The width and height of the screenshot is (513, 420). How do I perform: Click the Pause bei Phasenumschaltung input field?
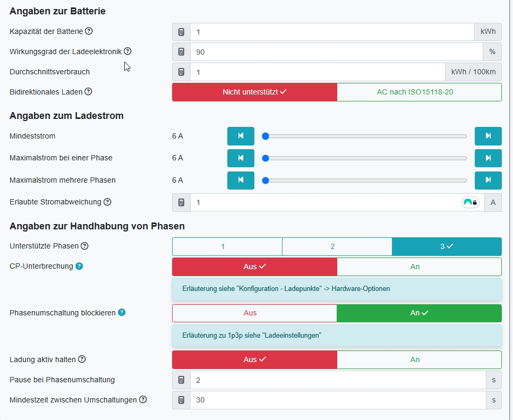tap(338, 380)
